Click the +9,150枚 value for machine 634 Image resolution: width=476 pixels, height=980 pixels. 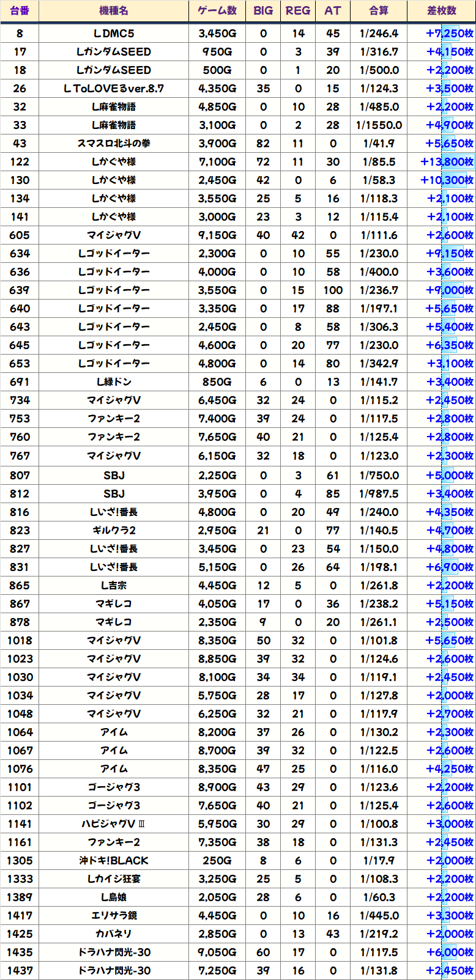(x=450, y=254)
